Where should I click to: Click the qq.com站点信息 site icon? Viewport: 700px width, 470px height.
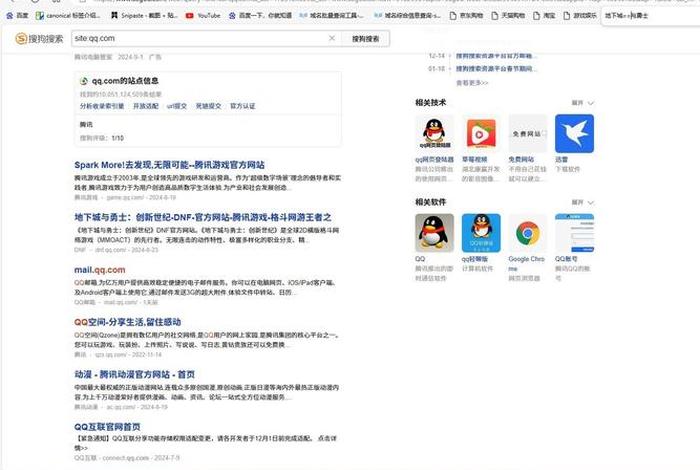[84, 81]
